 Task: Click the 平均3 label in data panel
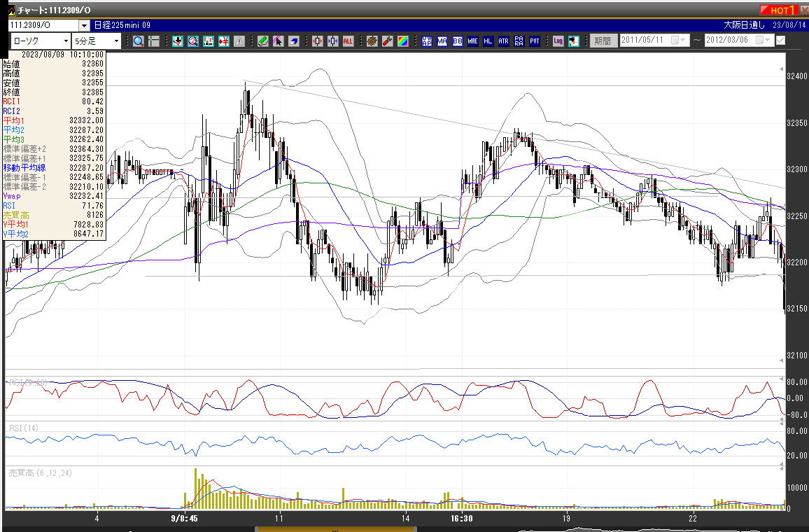click(x=14, y=139)
